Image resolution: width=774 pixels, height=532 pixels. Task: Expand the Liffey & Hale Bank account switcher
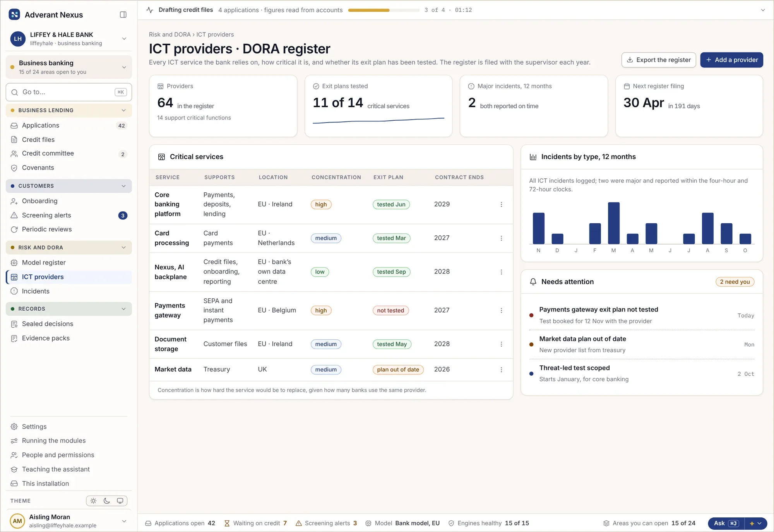[124, 39]
